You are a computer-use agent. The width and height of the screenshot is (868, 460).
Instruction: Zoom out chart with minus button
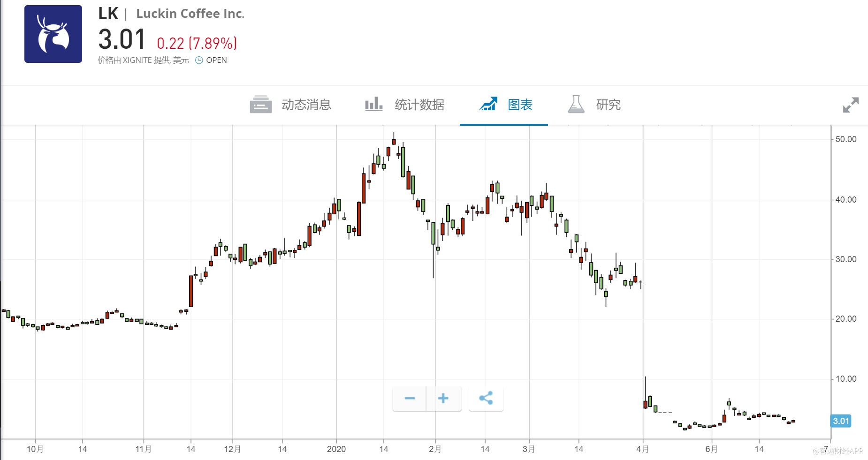[410, 399]
